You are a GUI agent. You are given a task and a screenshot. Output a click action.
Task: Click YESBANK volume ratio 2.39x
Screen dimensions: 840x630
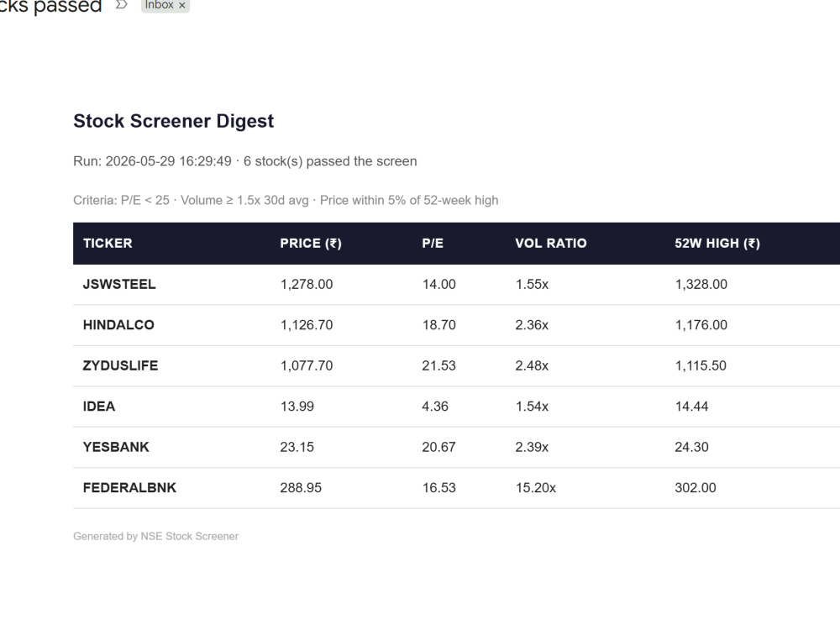click(x=532, y=448)
